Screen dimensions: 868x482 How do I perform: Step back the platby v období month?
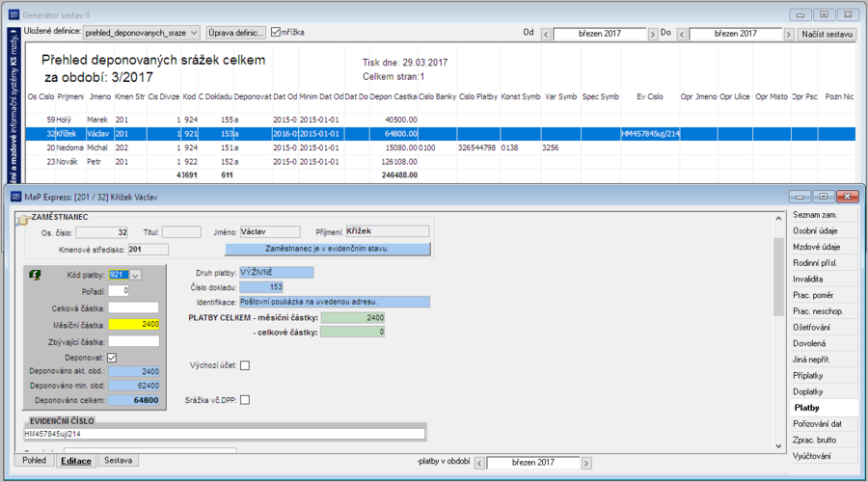click(x=479, y=463)
